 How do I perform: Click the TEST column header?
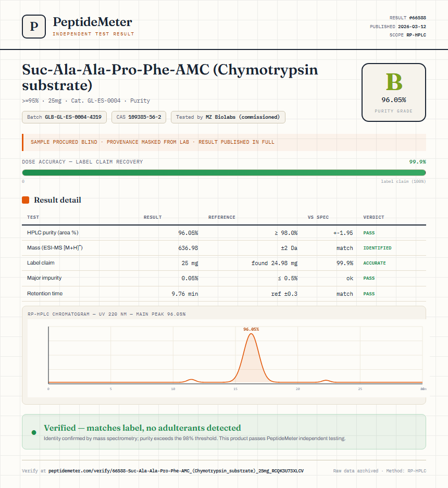pos(33,217)
